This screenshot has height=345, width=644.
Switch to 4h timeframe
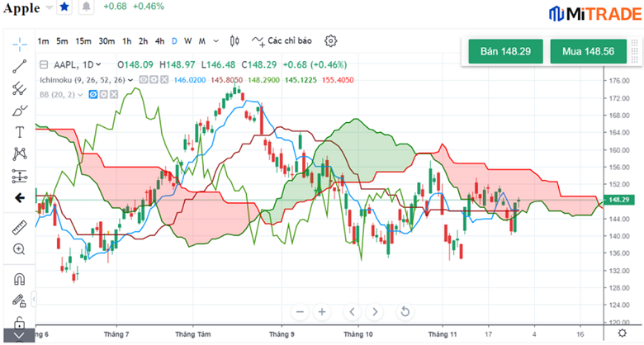point(160,41)
